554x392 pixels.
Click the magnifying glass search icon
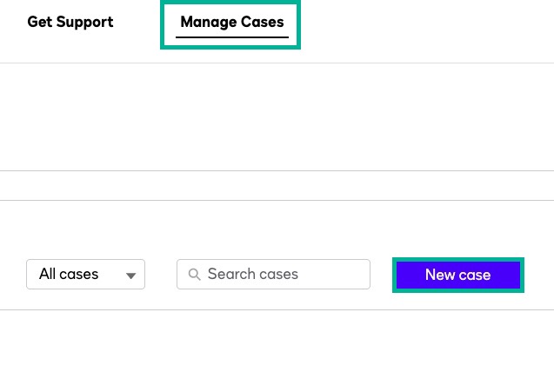click(x=194, y=275)
